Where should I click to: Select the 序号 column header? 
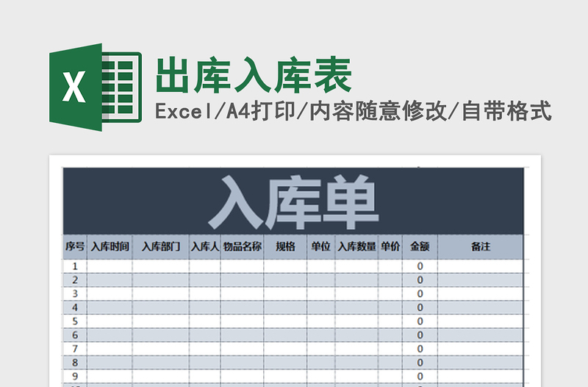pyautogui.click(x=75, y=246)
